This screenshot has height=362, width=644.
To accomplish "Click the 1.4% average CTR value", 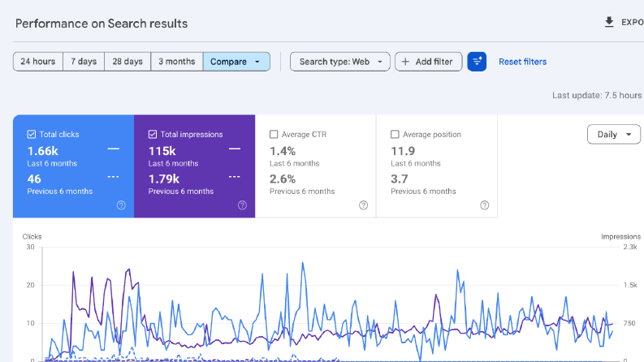I will click(283, 151).
